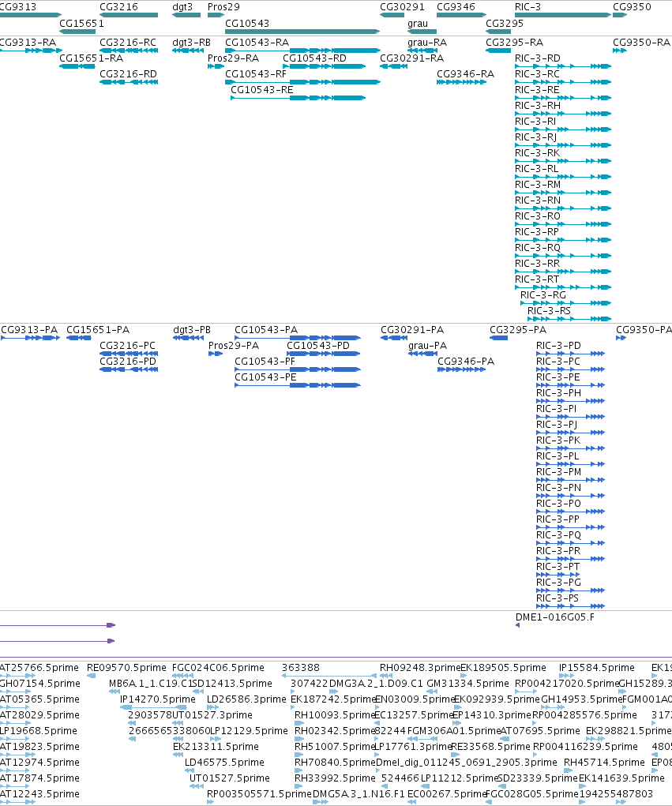The height and width of the screenshot is (806, 672).
Task: Select transcript CG15651-RA
Action: 92,58
